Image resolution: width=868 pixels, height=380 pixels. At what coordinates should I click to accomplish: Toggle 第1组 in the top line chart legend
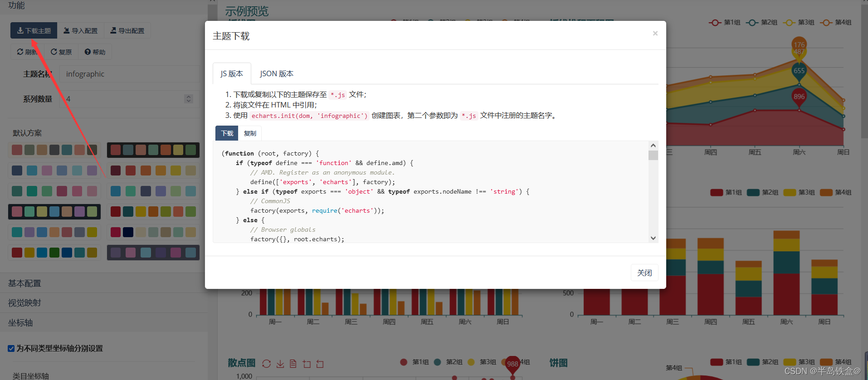click(725, 22)
